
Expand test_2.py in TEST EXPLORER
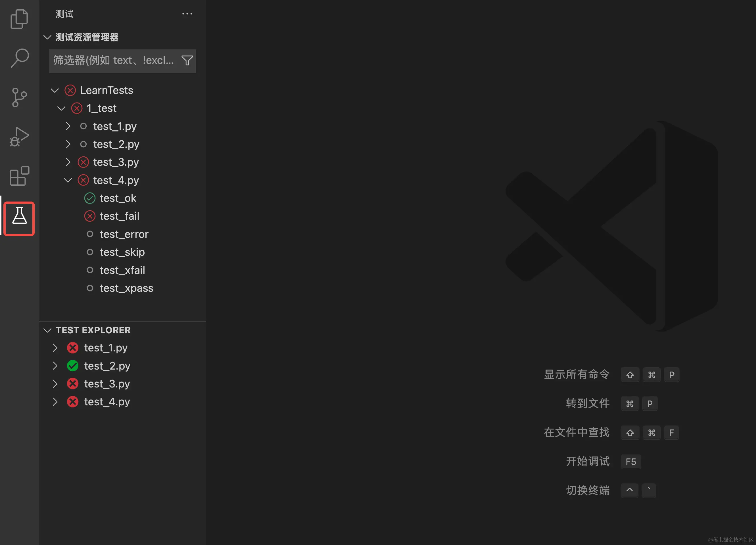pos(55,366)
